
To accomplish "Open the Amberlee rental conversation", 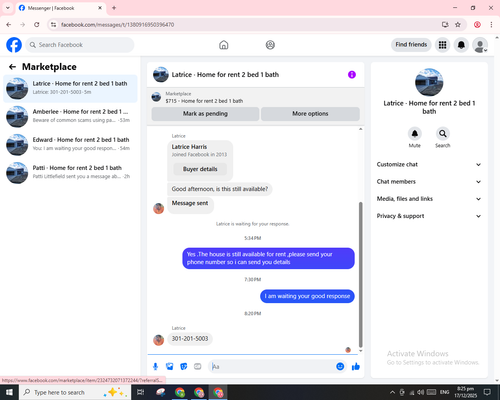I will tap(70, 116).
